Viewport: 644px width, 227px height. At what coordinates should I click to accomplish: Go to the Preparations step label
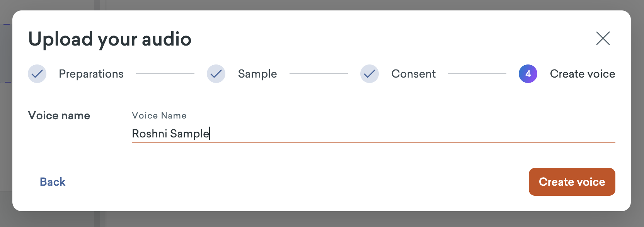click(91, 74)
